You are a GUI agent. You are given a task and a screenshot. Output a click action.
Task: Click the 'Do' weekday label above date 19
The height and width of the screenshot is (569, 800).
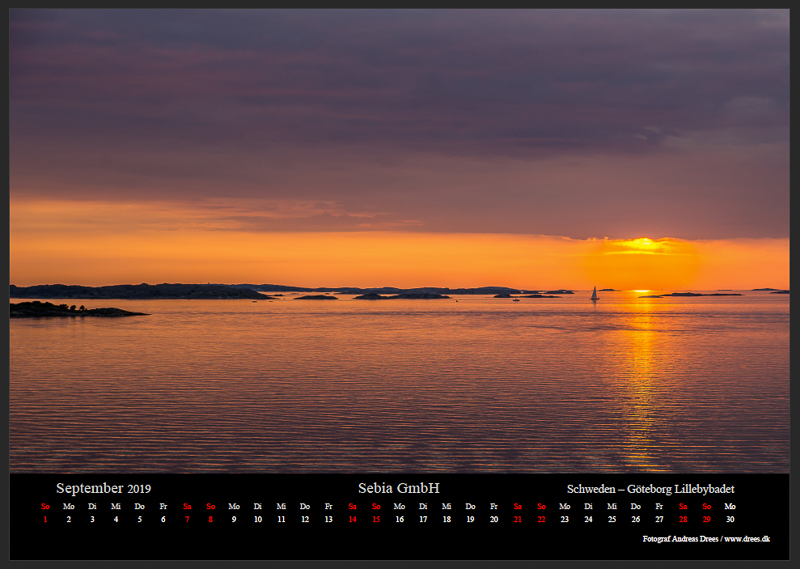[470, 506]
